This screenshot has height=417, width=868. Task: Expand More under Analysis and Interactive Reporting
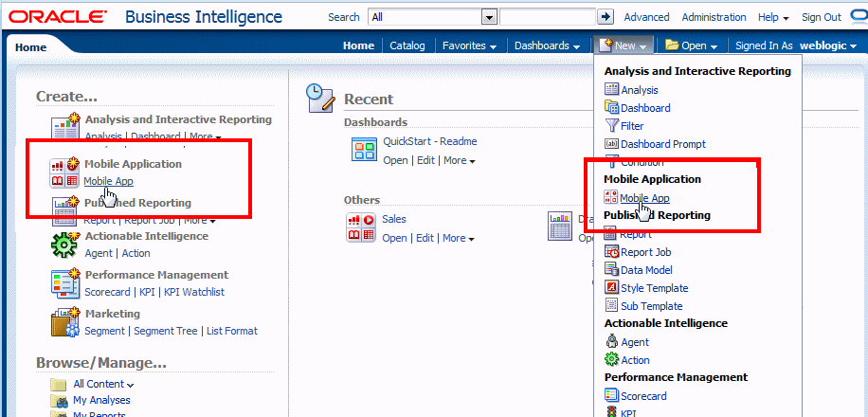tap(206, 136)
